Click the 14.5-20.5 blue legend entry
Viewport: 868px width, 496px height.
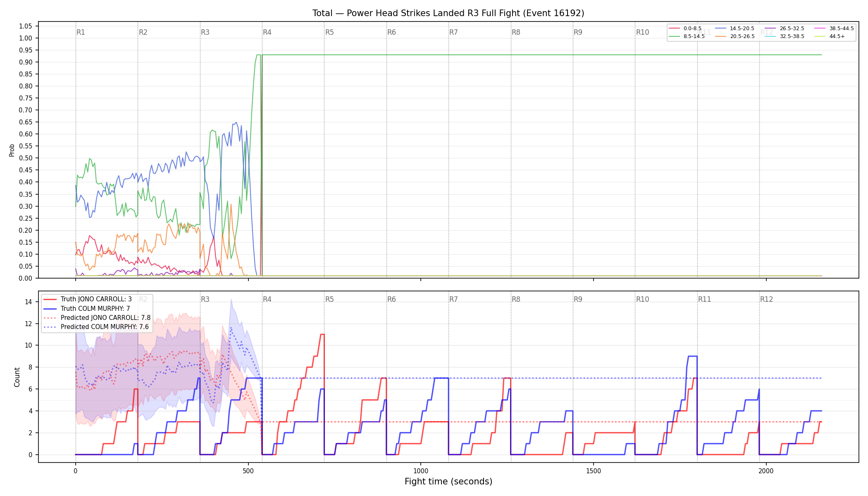pos(735,29)
